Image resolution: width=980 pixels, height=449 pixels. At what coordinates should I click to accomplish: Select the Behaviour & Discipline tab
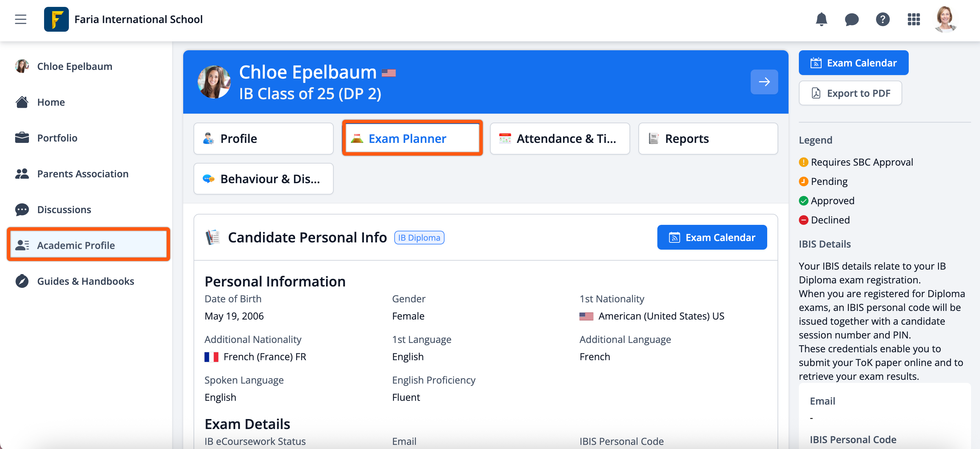263,179
